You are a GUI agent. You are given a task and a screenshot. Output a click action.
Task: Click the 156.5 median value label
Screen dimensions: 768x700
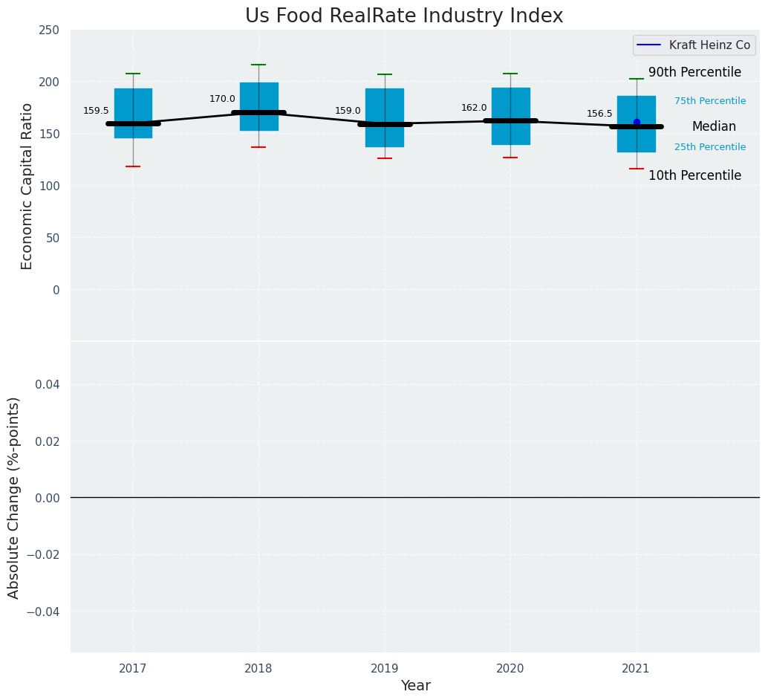click(599, 114)
